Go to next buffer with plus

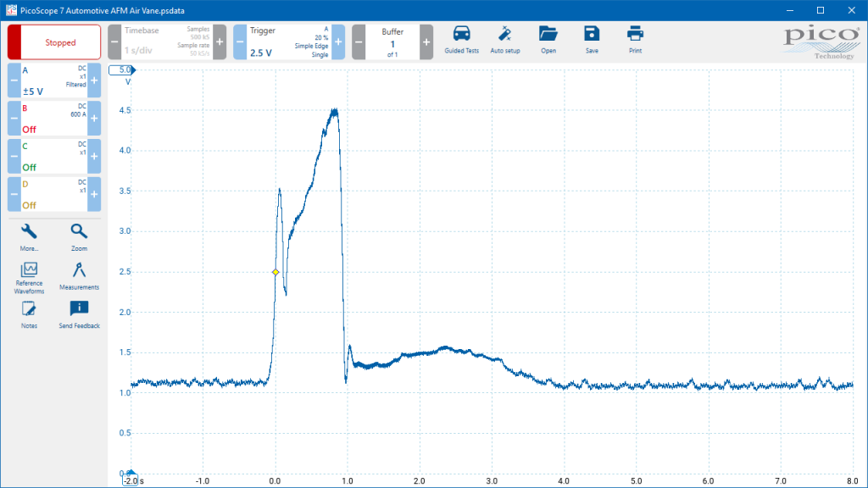tap(426, 42)
